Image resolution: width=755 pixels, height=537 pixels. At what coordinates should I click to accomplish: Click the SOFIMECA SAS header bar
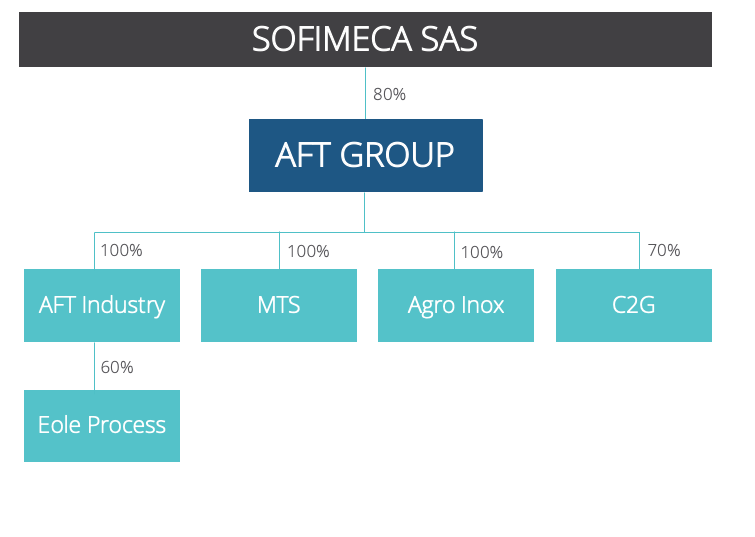click(365, 39)
